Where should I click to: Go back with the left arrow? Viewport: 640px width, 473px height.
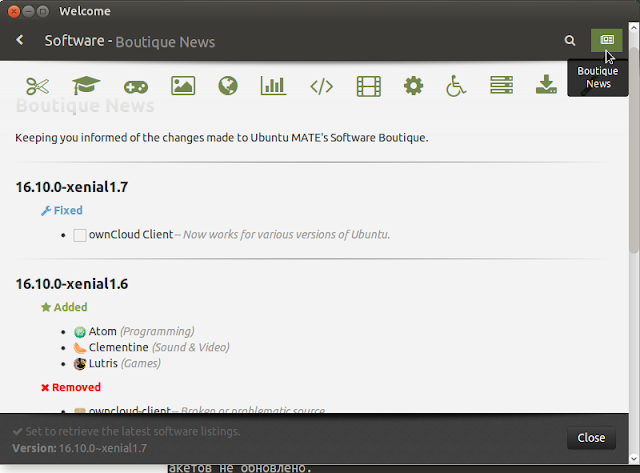point(20,40)
